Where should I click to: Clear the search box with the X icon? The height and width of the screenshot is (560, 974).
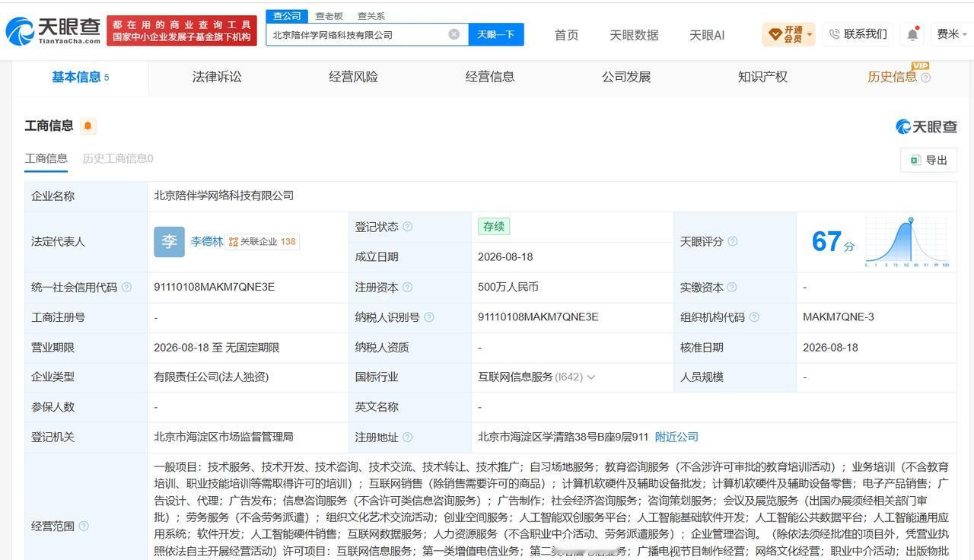click(x=454, y=34)
